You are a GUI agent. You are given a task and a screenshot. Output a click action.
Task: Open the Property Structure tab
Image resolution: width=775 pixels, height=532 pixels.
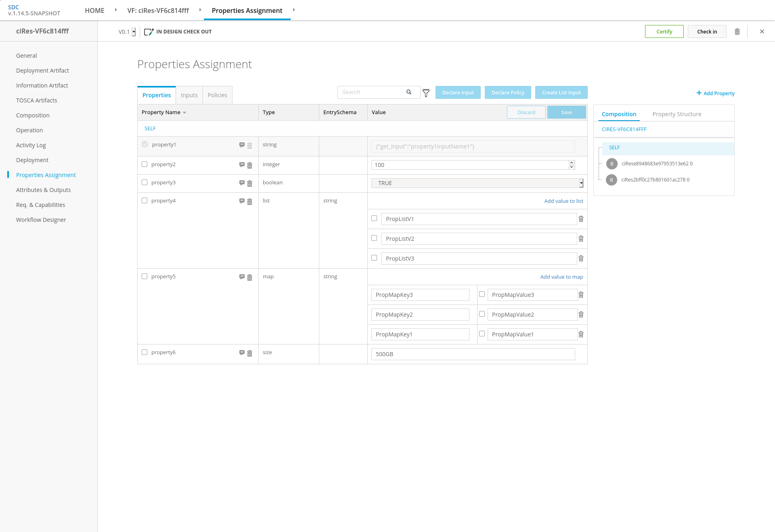677,114
